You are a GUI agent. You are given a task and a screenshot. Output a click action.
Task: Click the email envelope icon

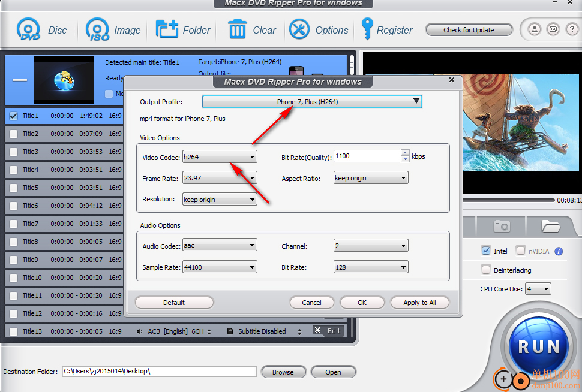553,29
